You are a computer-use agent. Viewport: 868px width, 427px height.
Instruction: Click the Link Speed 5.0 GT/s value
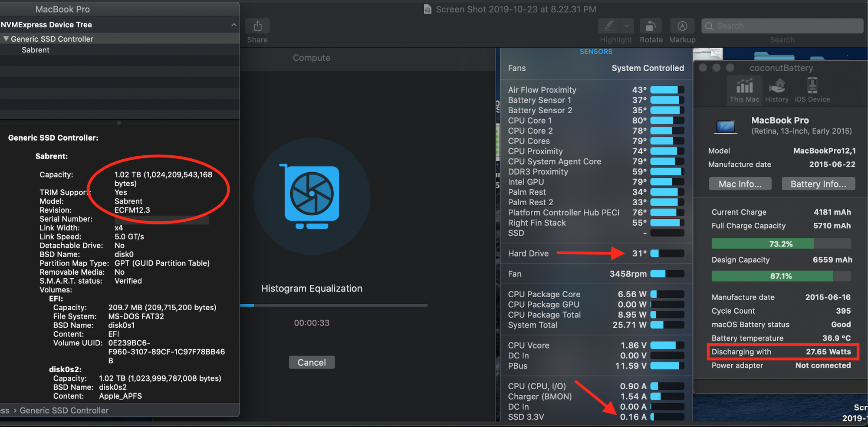(129, 237)
